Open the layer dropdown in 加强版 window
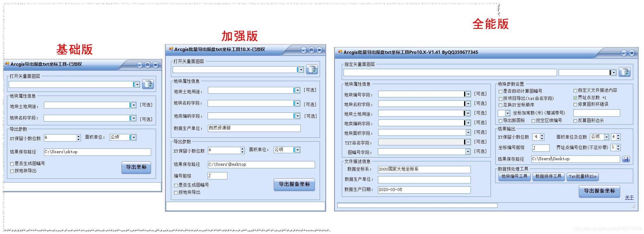This screenshot has height=234, width=644. tap(301, 70)
